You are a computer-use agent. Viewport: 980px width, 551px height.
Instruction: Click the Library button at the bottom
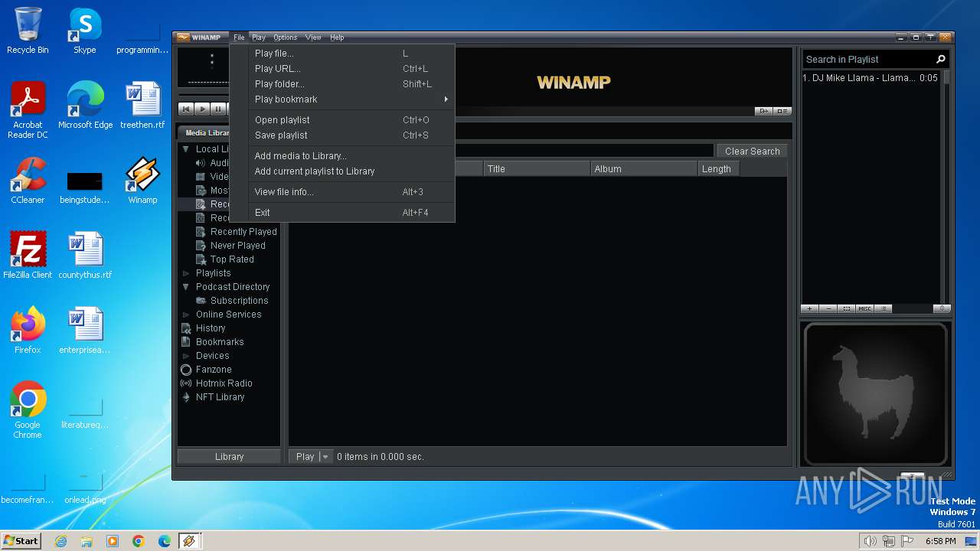(229, 457)
